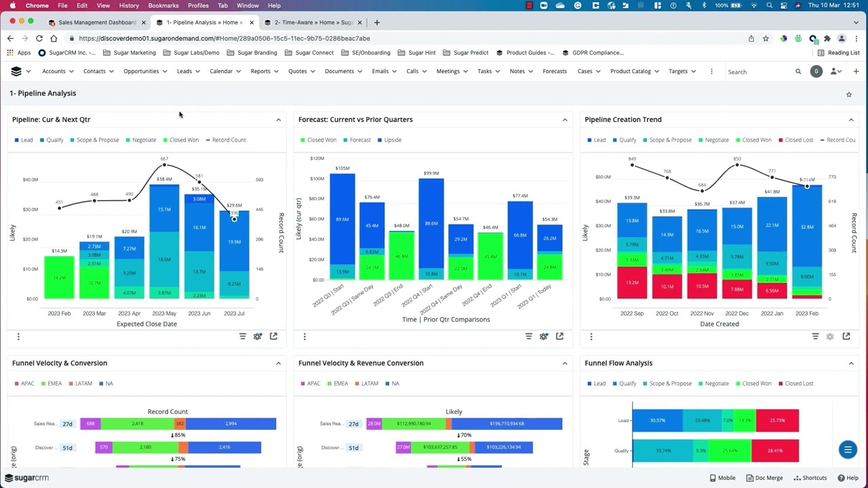Click the browser reload icon

pos(39,39)
